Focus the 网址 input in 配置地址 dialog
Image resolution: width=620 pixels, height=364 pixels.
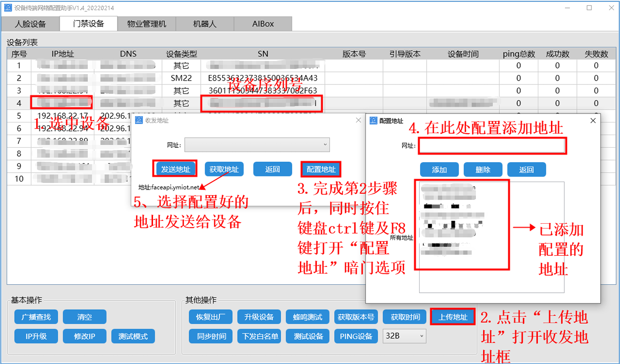pyautogui.click(x=492, y=146)
